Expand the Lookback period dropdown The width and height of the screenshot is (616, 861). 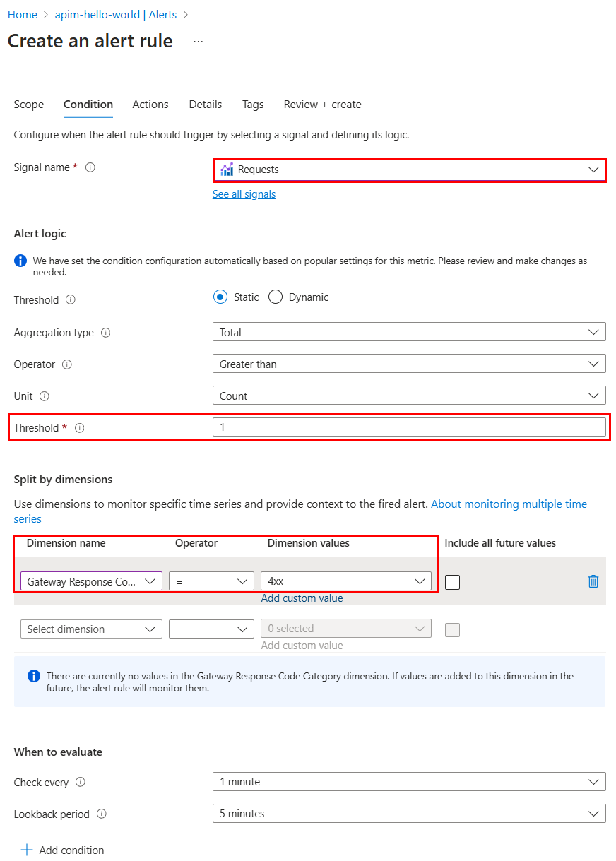pyautogui.click(x=410, y=814)
